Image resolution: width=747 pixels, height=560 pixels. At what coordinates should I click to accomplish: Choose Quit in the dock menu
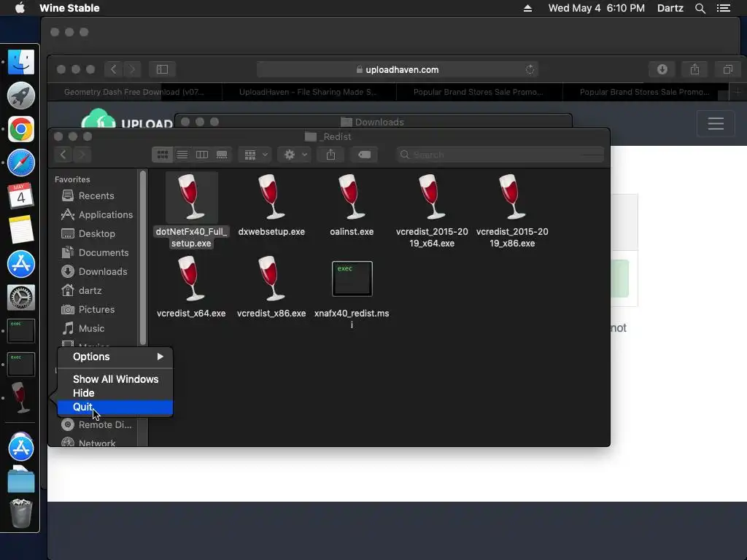pos(115,407)
